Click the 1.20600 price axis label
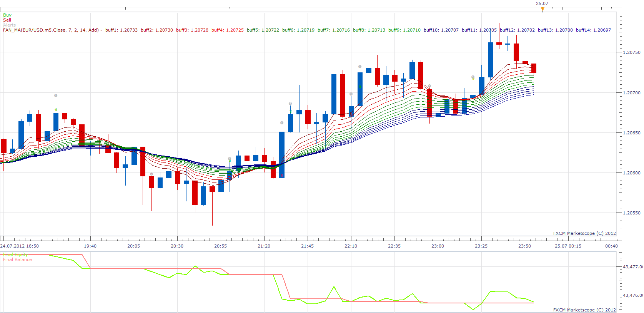Image resolution: width=644 pixels, height=313 pixels. 632,173
